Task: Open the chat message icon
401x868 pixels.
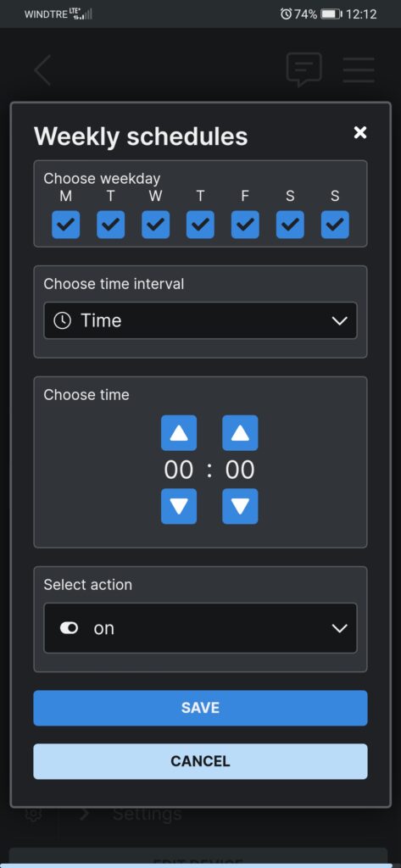Action: [x=304, y=70]
